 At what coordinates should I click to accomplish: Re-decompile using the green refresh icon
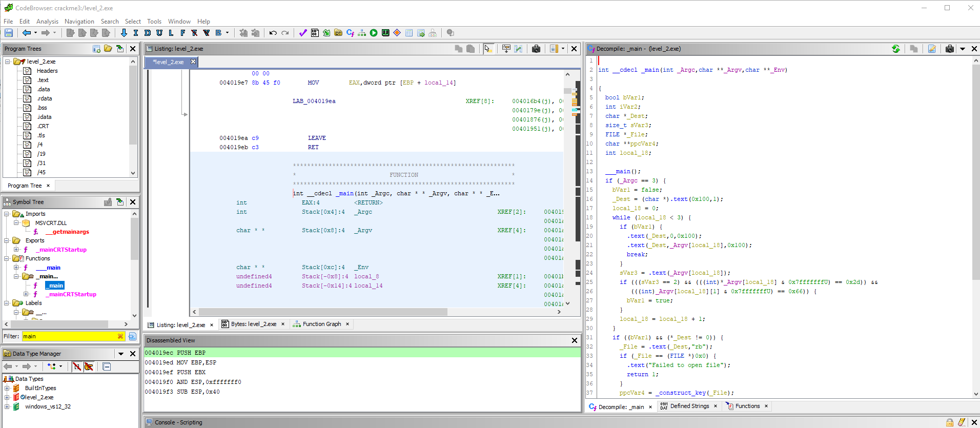point(895,49)
